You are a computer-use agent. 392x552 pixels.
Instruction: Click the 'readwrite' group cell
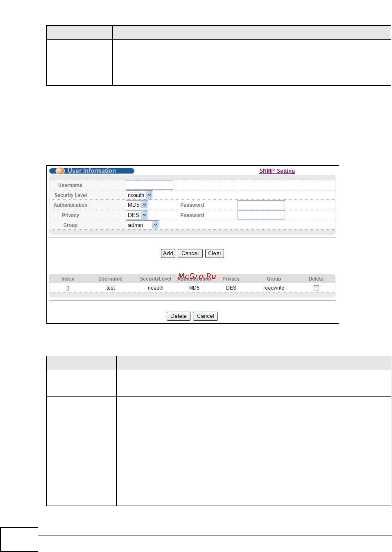(x=274, y=288)
